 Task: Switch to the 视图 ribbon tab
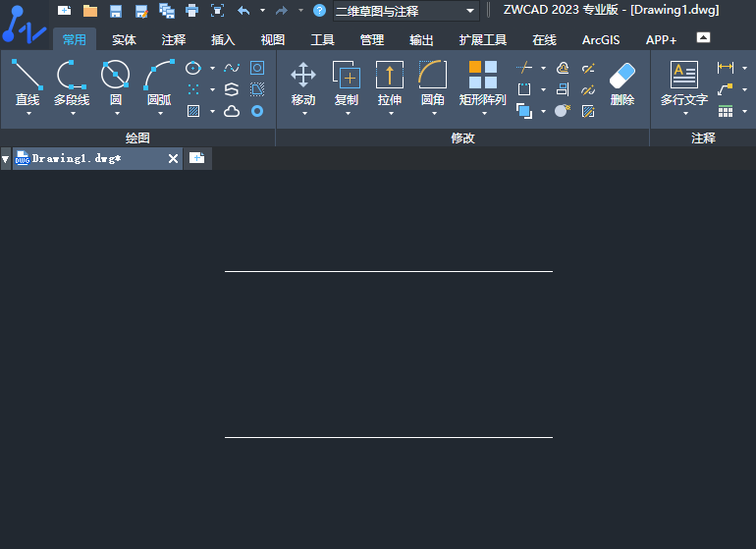pos(272,39)
